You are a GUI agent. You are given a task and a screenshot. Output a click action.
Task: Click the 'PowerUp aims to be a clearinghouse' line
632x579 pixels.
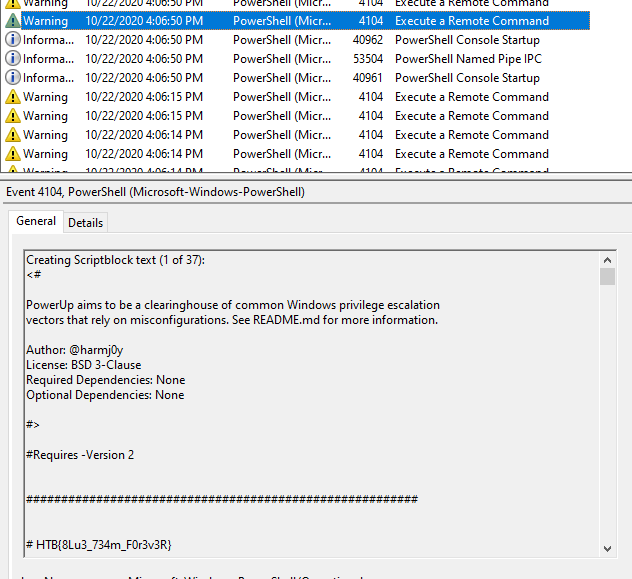pyautogui.click(x=233, y=305)
